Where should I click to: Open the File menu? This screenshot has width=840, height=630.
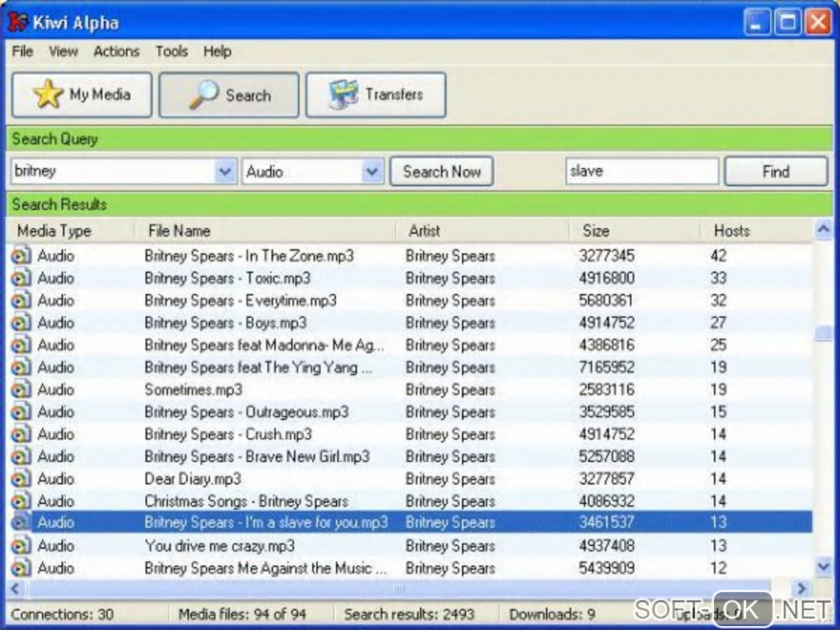22,51
